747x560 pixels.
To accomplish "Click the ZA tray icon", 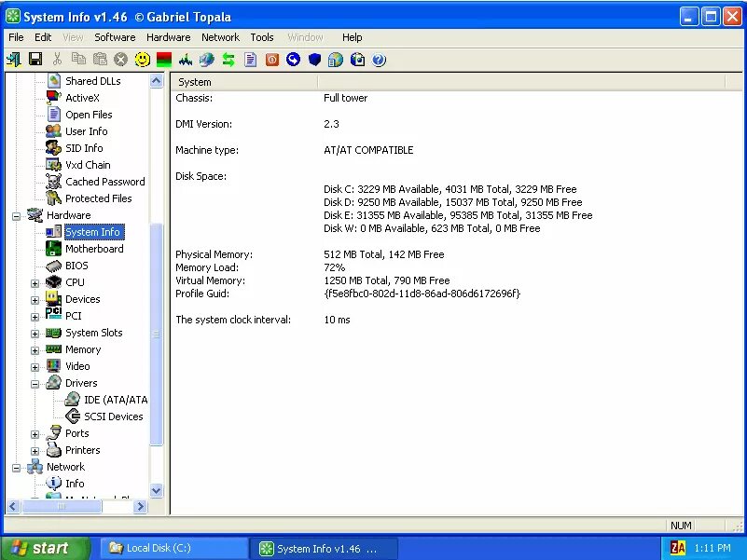I will point(677,548).
